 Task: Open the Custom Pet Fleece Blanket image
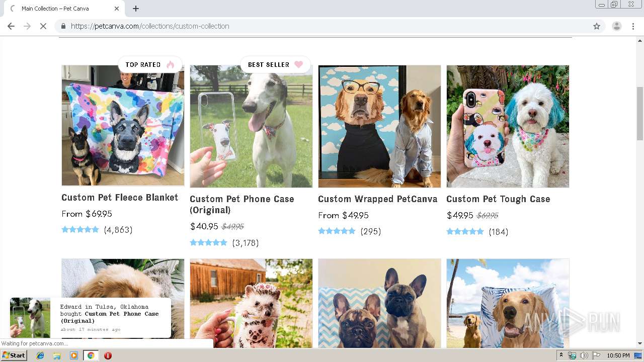point(123,126)
